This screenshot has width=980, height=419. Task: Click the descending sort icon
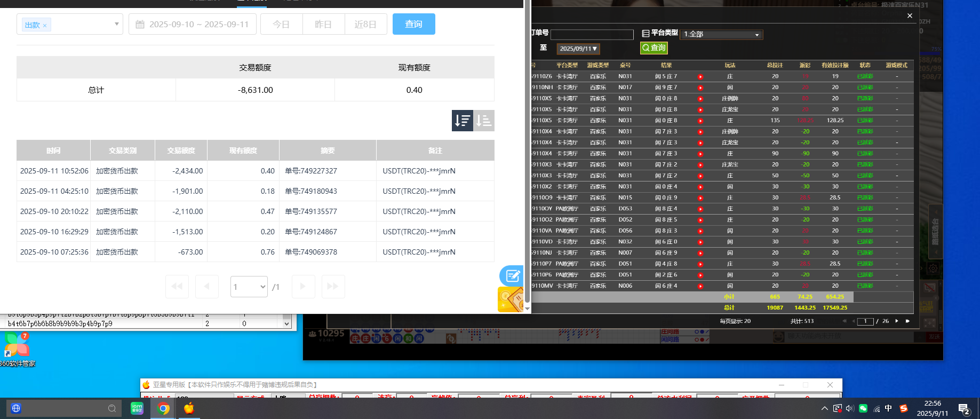coord(462,121)
